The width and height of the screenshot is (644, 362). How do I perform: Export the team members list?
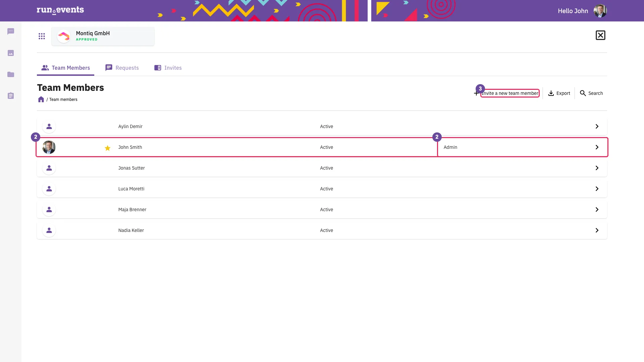tap(559, 93)
